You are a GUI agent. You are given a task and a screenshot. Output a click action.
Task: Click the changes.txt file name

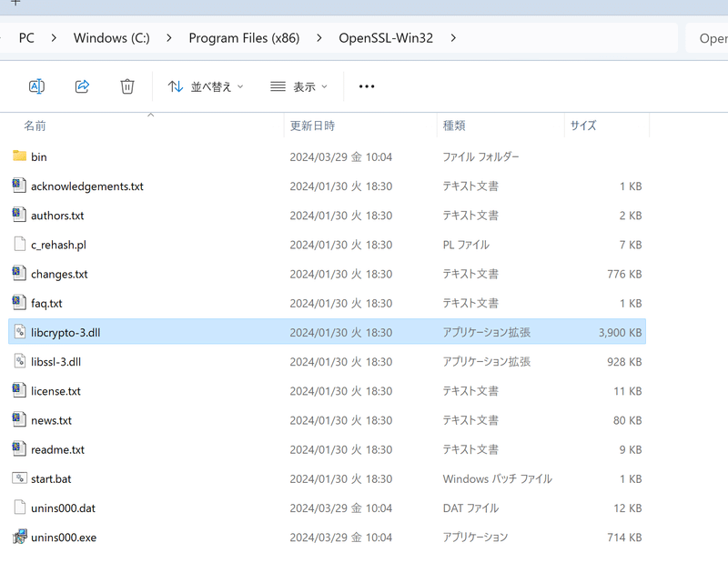pos(59,274)
